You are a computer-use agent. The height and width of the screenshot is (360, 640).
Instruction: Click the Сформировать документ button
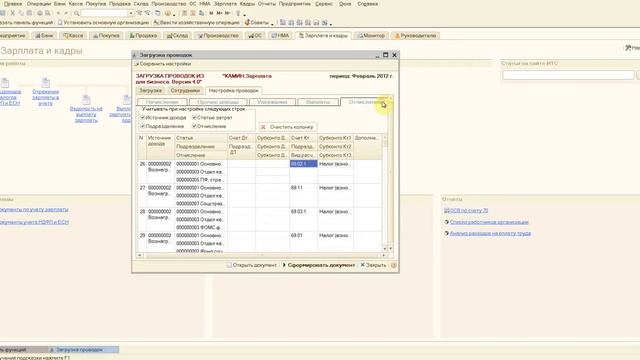[319, 265]
